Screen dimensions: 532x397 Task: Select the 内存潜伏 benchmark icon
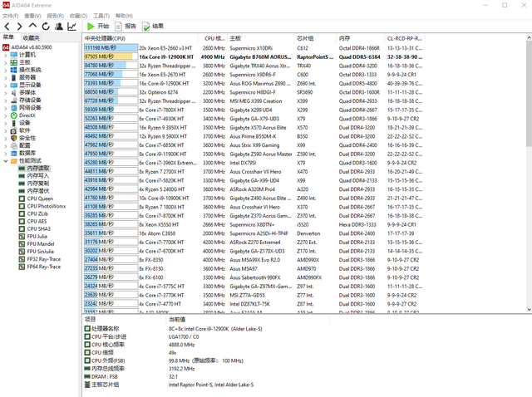pyautogui.click(x=22, y=191)
